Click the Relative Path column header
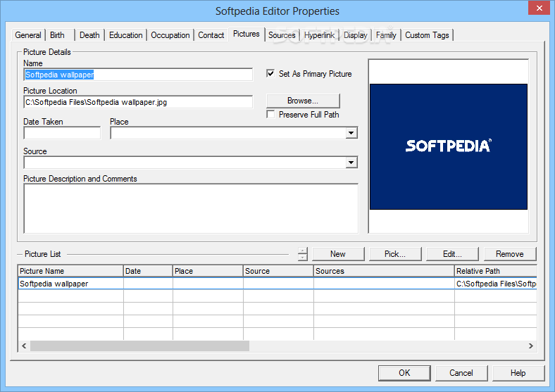The width and height of the screenshot is (555, 392). click(x=496, y=271)
